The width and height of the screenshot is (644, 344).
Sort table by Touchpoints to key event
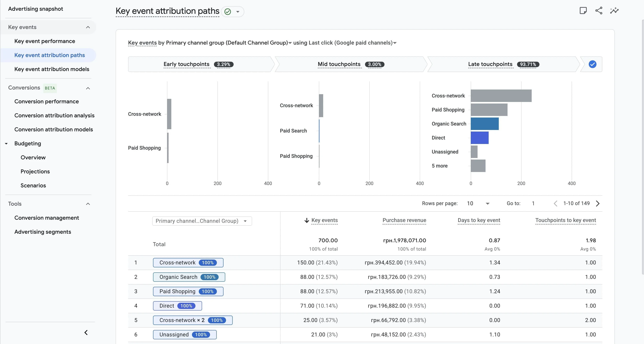(566, 220)
